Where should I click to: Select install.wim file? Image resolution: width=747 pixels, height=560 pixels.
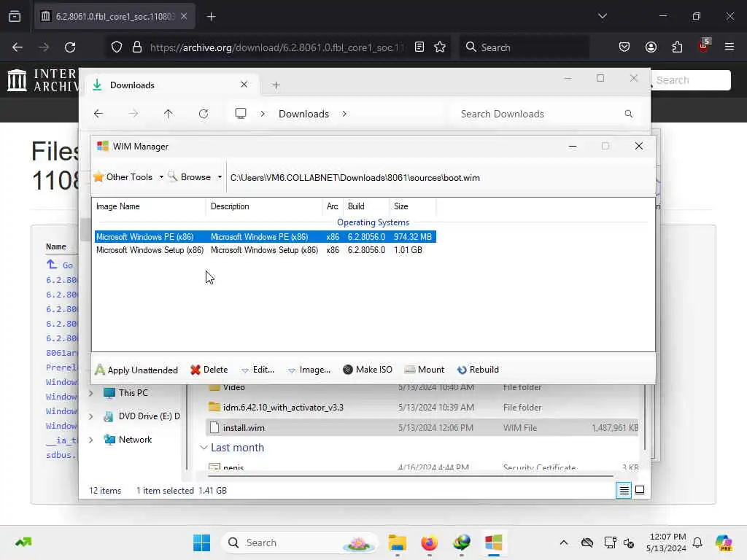[422, 427]
